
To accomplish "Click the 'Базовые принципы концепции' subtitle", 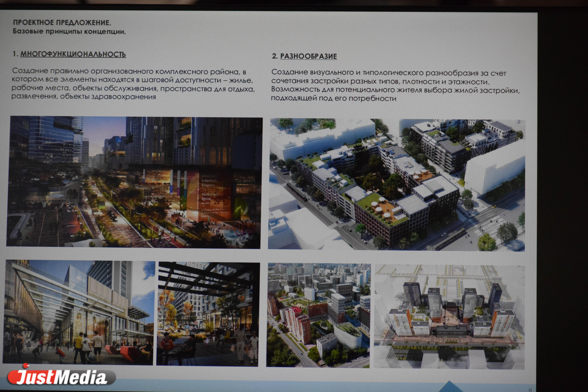I will point(69,31).
